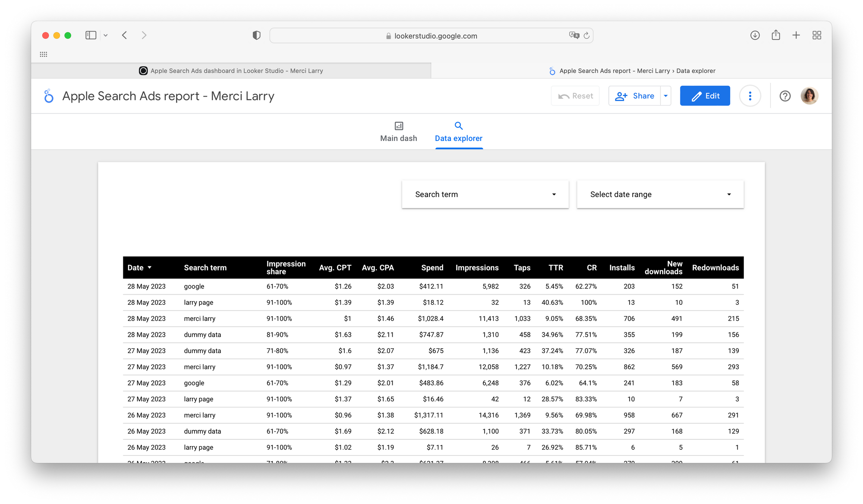Open the Select date range dropdown
The height and width of the screenshot is (504, 863).
tap(660, 194)
